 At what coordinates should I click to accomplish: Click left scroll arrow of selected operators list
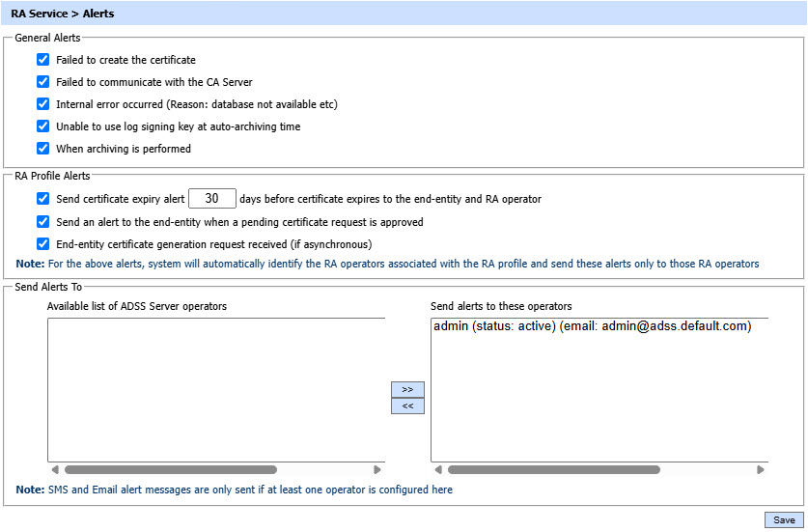pos(437,470)
